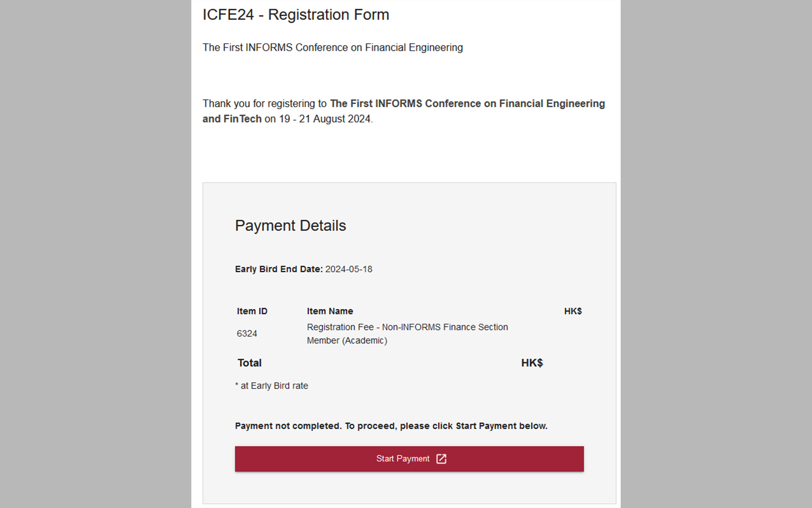This screenshot has height=508, width=812.
Task: Click the external-link icon beside Start Payment
Action: click(442, 459)
